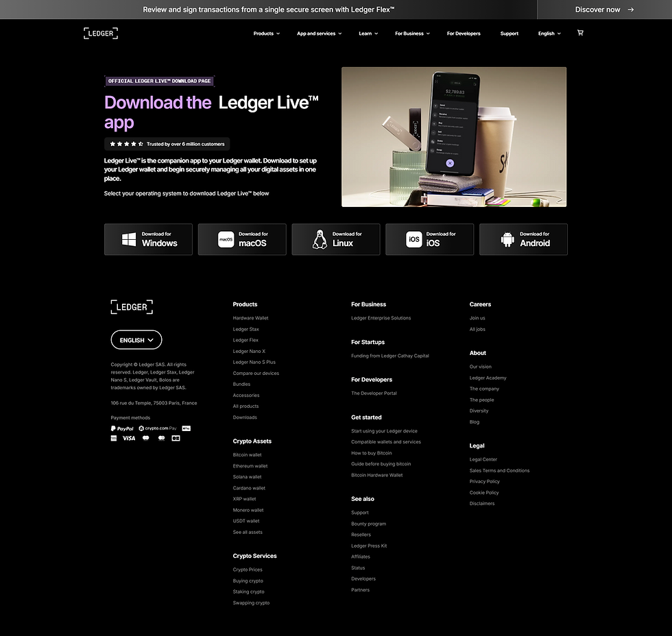Click the Android robot download icon
The height and width of the screenshot is (636, 672).
coord(507,238)
